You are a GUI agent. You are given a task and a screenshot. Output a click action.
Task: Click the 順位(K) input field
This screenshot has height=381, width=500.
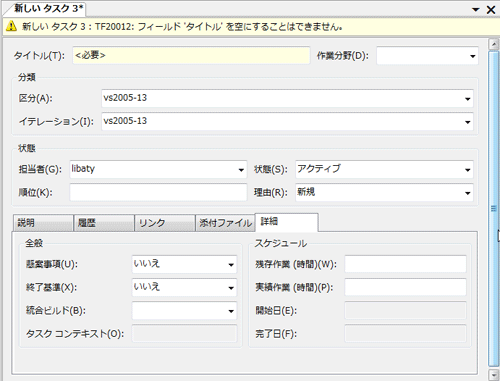click(158, 192)
